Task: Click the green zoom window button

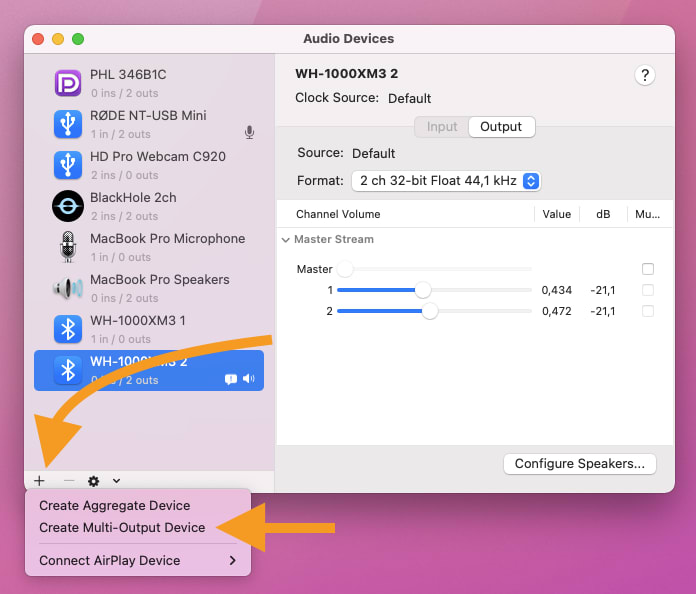Action: click(x=78, y=39)
